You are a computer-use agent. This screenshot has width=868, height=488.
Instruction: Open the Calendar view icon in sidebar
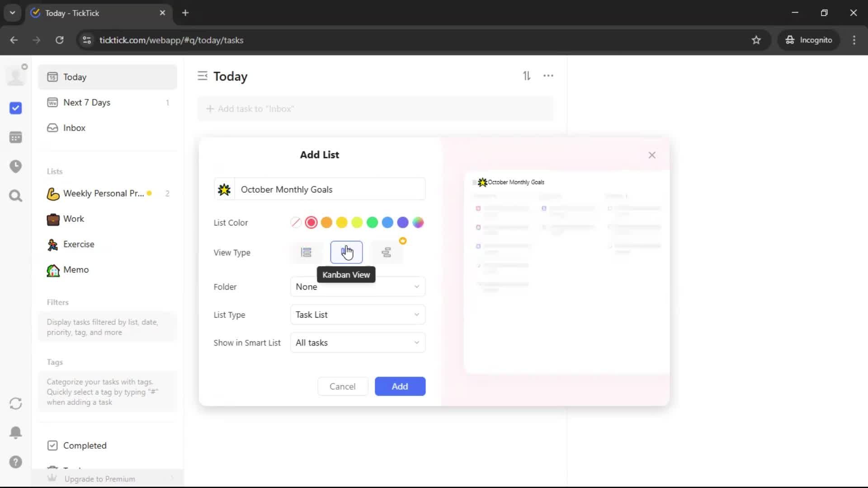pos(16,137)
